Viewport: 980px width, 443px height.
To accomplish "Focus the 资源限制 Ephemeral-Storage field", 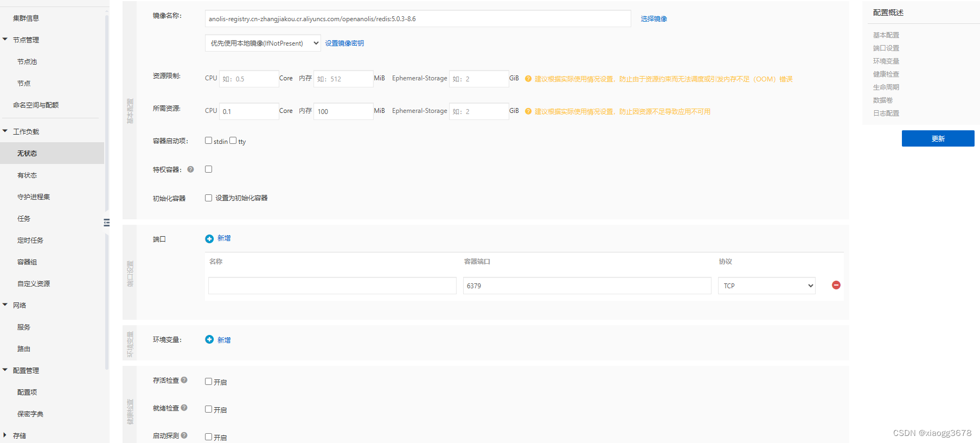I will click(479, 79).
